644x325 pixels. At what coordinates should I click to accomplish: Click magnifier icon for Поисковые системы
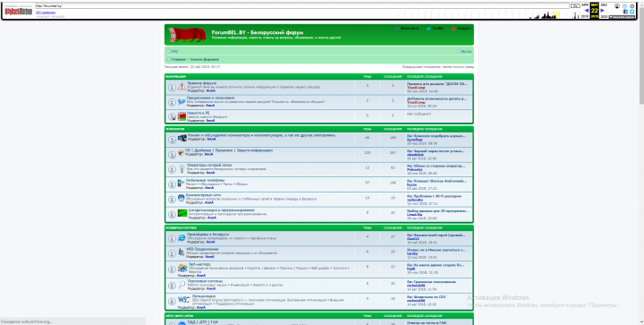pyautogui.click(x=182, y=284)
